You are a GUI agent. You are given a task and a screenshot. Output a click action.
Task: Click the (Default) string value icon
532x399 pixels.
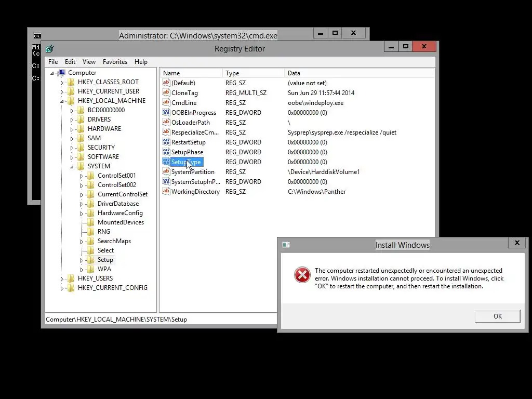[166, 83]
